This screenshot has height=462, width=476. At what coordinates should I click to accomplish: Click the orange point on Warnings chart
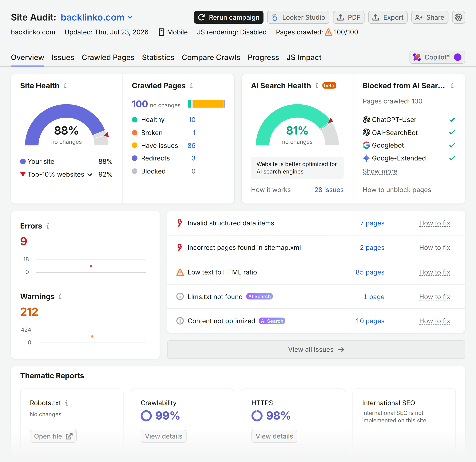[x=92, y=336]
